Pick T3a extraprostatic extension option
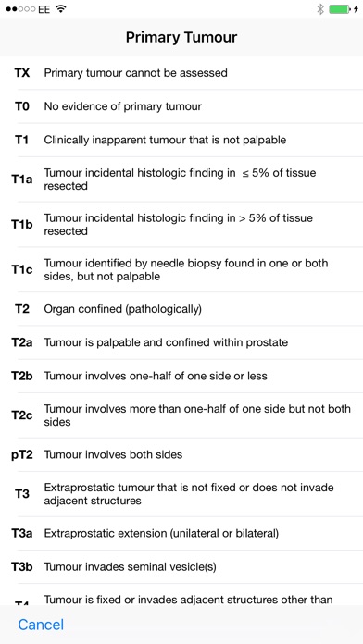This screenshot has height=644, width=363. 181,534
